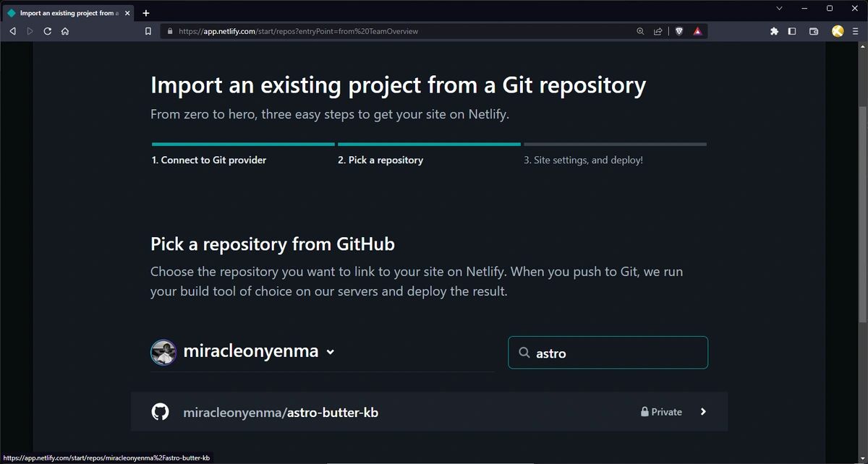Click the bookmark icon beside address bar
The image size is (868, 464).
148,31
